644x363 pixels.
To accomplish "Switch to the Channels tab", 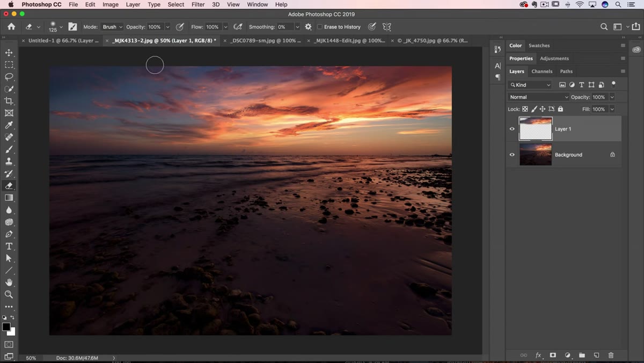I will point(541,71).
